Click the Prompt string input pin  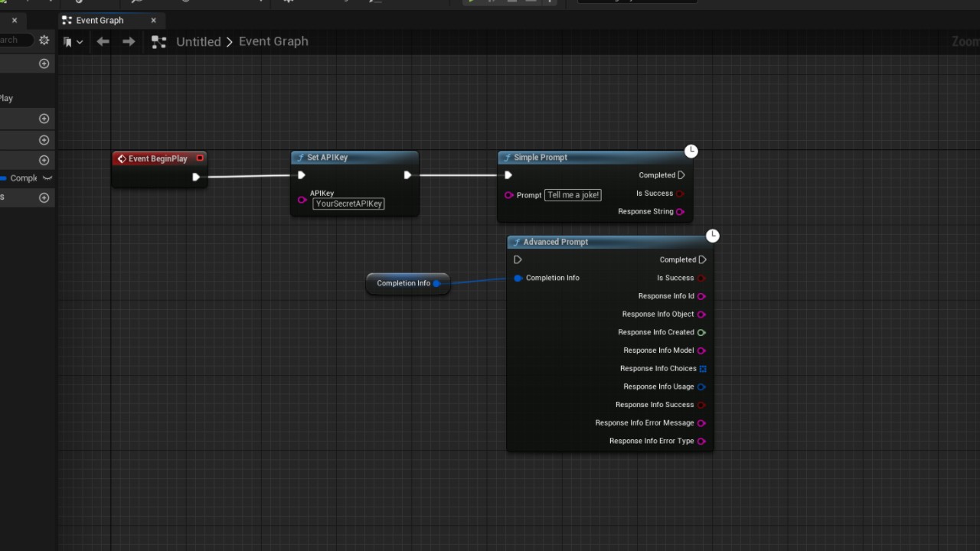click(x=508, y=195)
